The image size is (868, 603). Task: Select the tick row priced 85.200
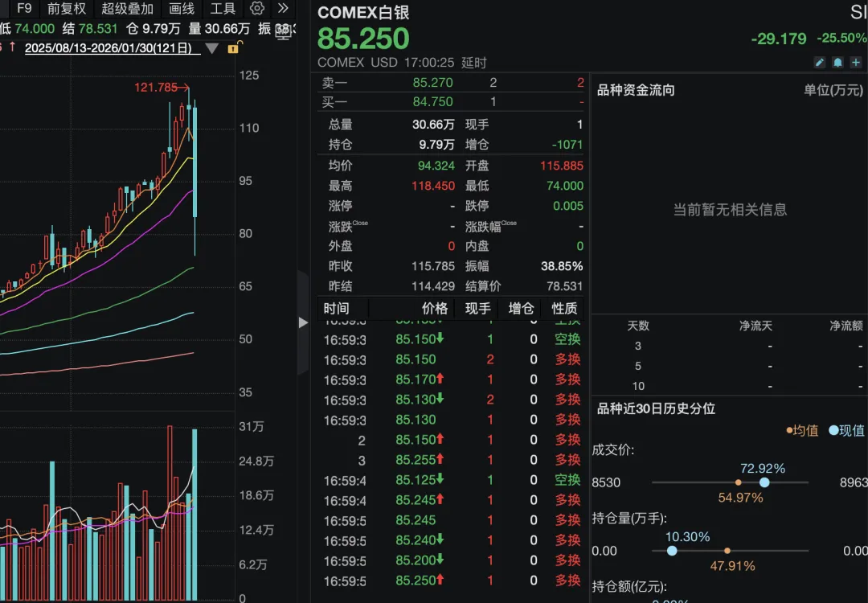452,560
